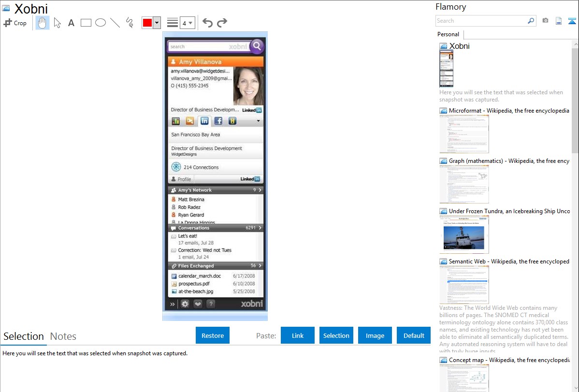Click the magnifier icon in Flamory search
This screenshot has width=579, height=392.
[x=531, y=21]
